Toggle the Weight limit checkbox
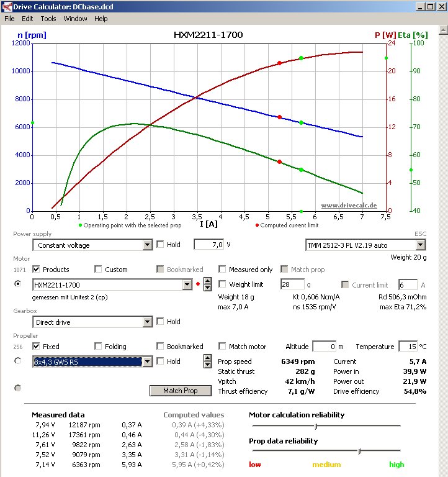 [x=222, y=284]
